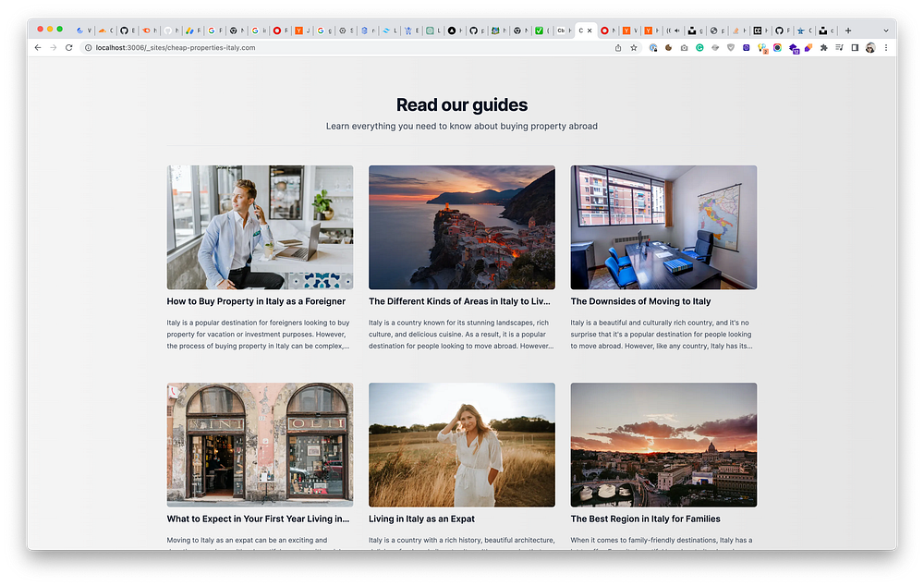The image size is (924, 586).
Task: Open the media controls playlist icon
Action: 839,48
